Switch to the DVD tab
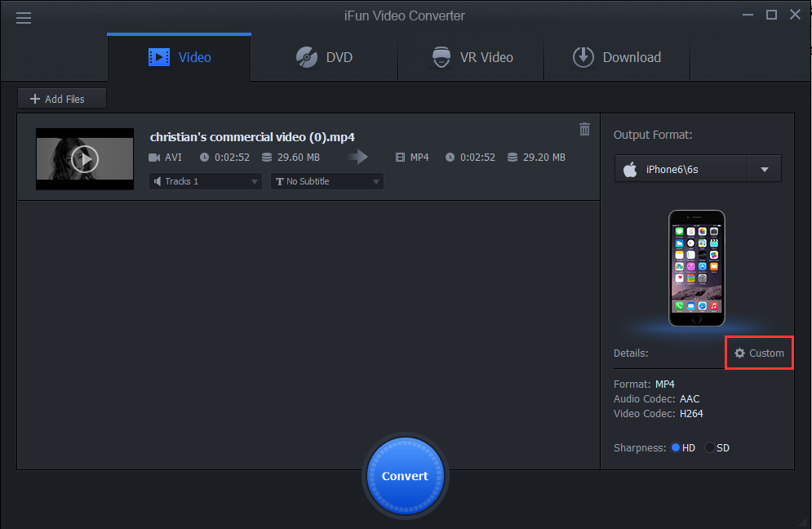The height and width of the screenshot is (529, 812). [324, 57]
